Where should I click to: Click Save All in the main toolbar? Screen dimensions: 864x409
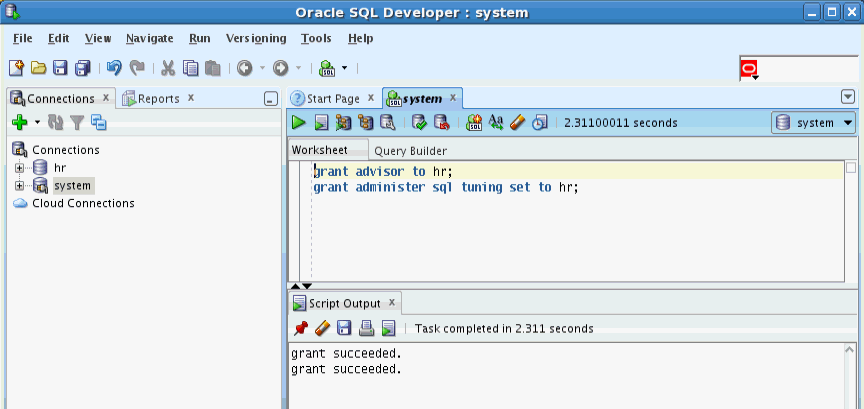(83, 68)
